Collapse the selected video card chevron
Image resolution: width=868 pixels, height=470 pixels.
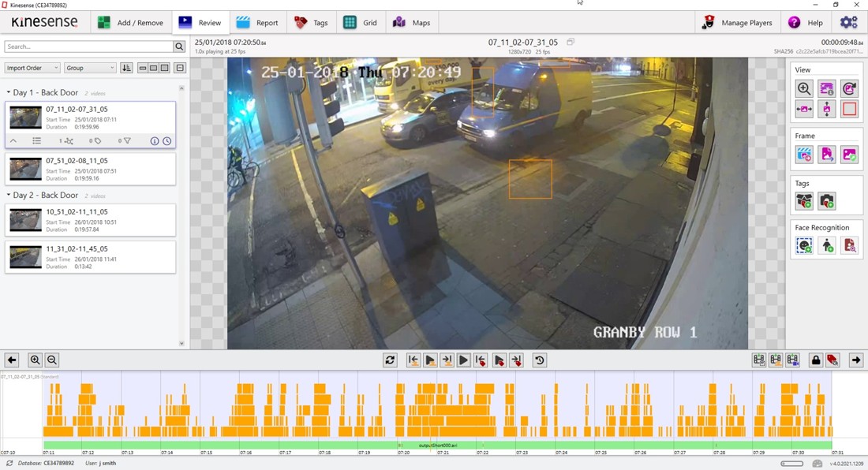pyautogui.click(x=13, y=141)
